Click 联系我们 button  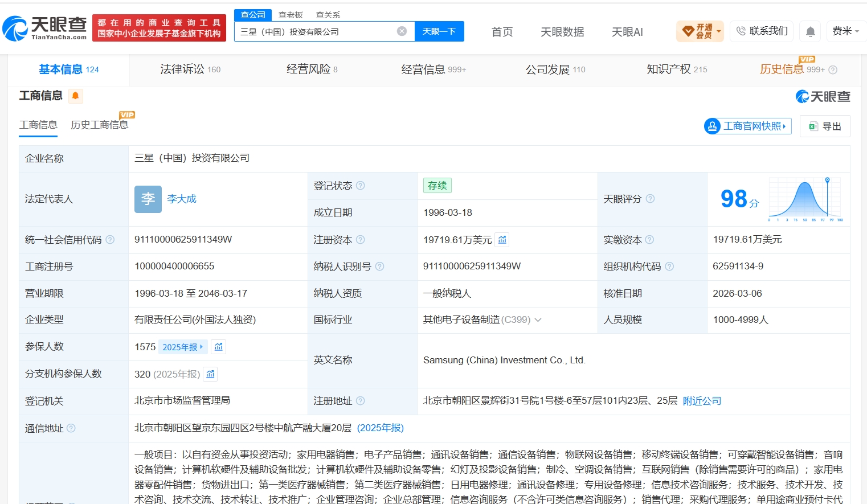point(762,31)
